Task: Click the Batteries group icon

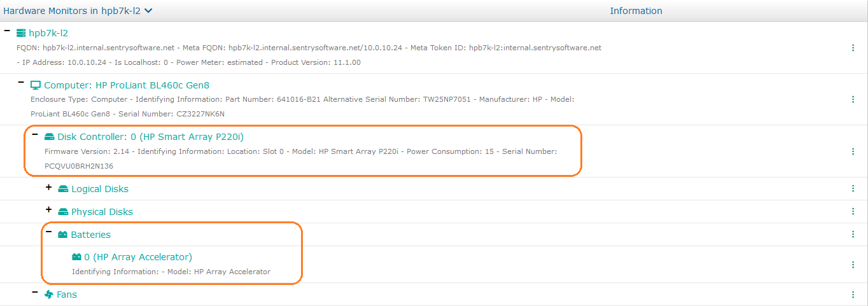Action: (x=62, y=235)
